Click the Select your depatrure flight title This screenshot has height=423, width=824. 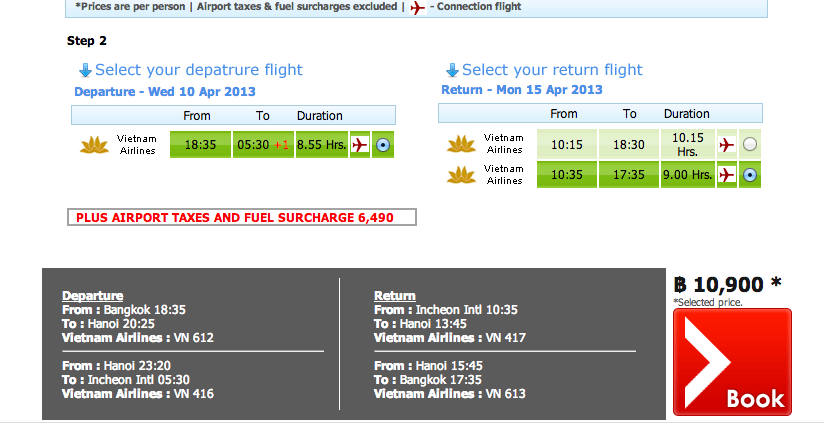[199, 70]
